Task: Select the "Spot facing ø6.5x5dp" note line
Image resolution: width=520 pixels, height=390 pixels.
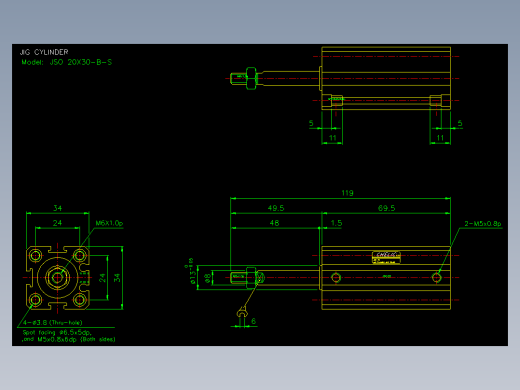Action: click(x=57, y=332)
